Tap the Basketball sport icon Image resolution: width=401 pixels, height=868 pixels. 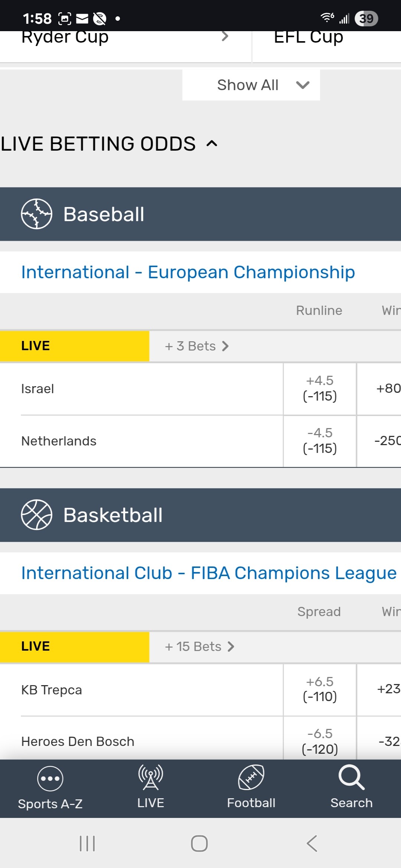coord(36,515)
